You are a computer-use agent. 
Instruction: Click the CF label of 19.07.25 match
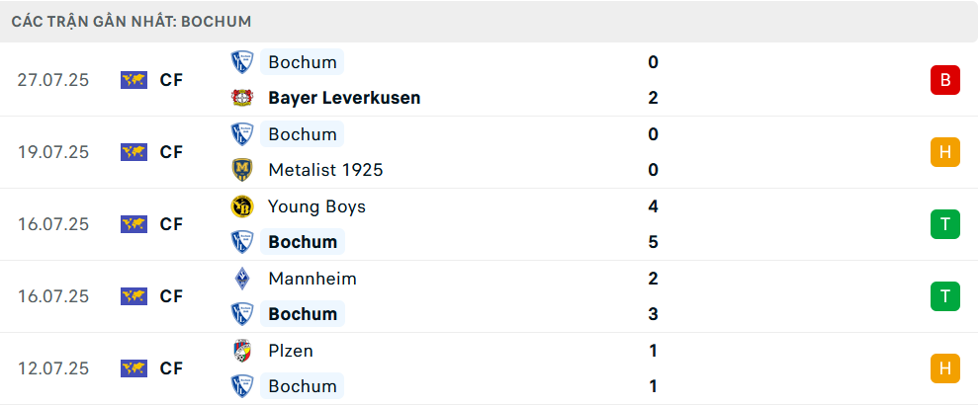coord(171,152)
